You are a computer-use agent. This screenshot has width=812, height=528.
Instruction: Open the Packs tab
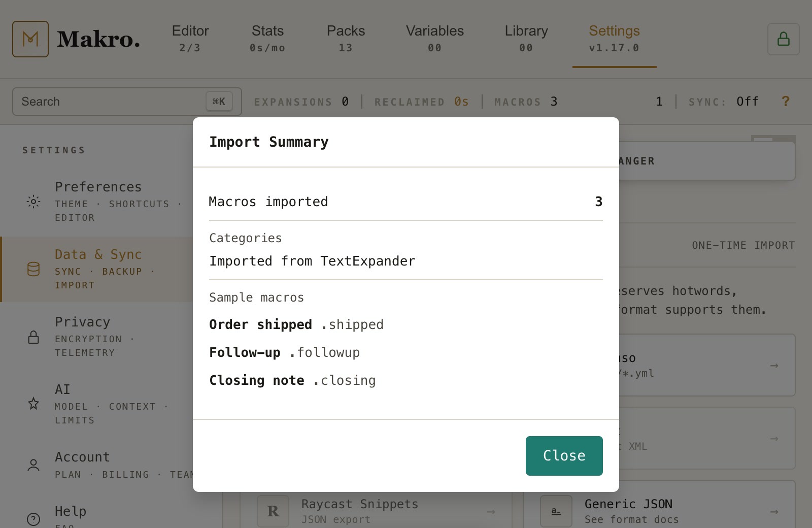(346, 39)
